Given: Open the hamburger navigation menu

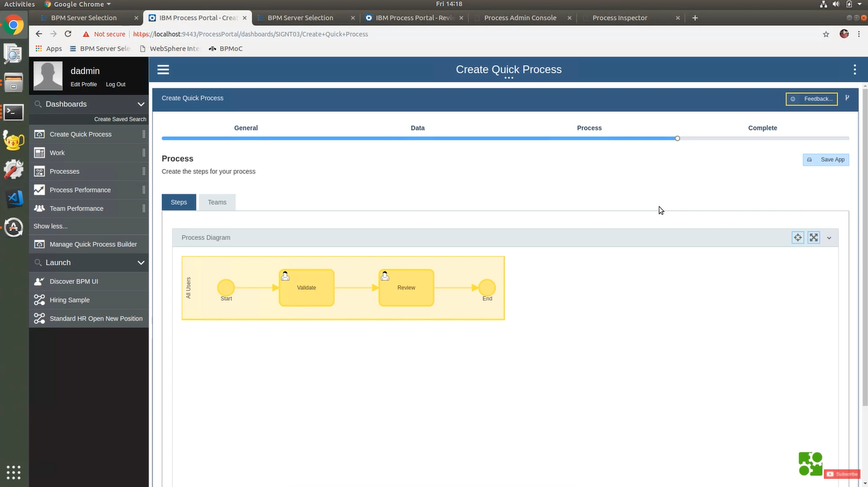Looking at the screenshot, I should [x=163, y=69].
